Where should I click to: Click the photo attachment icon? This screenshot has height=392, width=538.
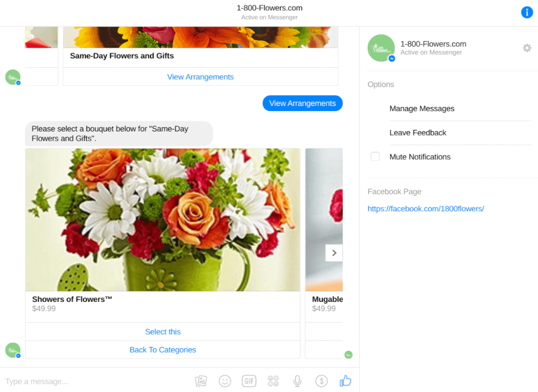tap(201, 381)
